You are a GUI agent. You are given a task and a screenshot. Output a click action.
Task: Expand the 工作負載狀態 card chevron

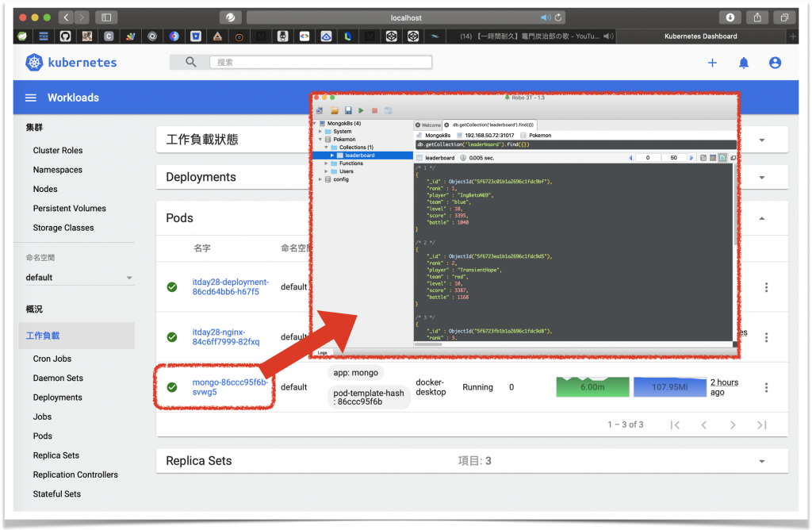point(762,140)
